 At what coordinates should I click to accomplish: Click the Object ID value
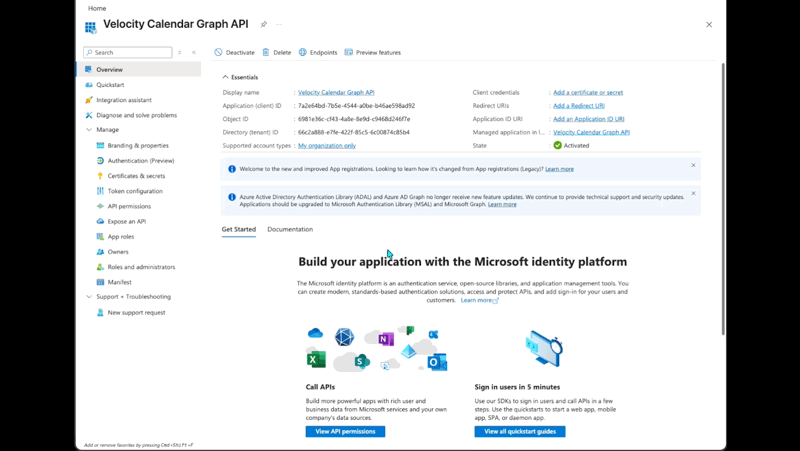354,119
